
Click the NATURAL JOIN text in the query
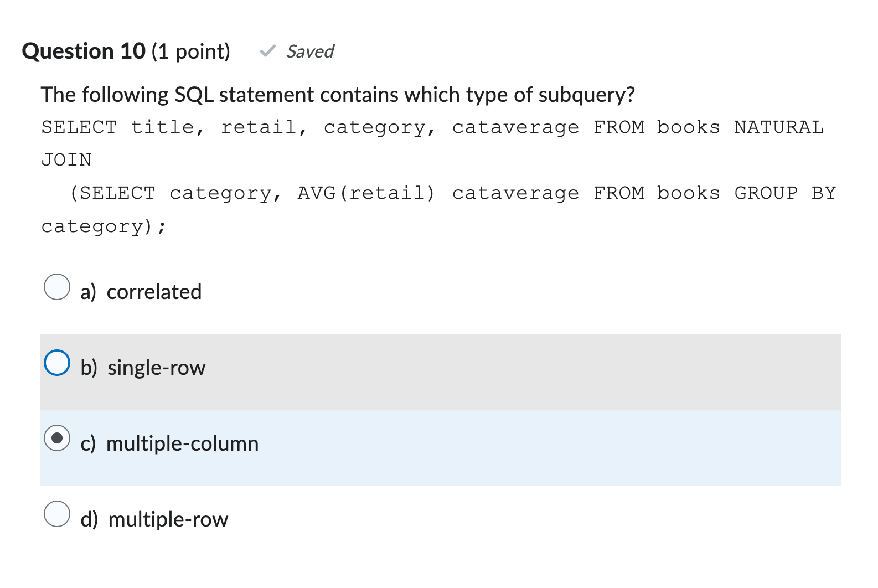(778, 127)
